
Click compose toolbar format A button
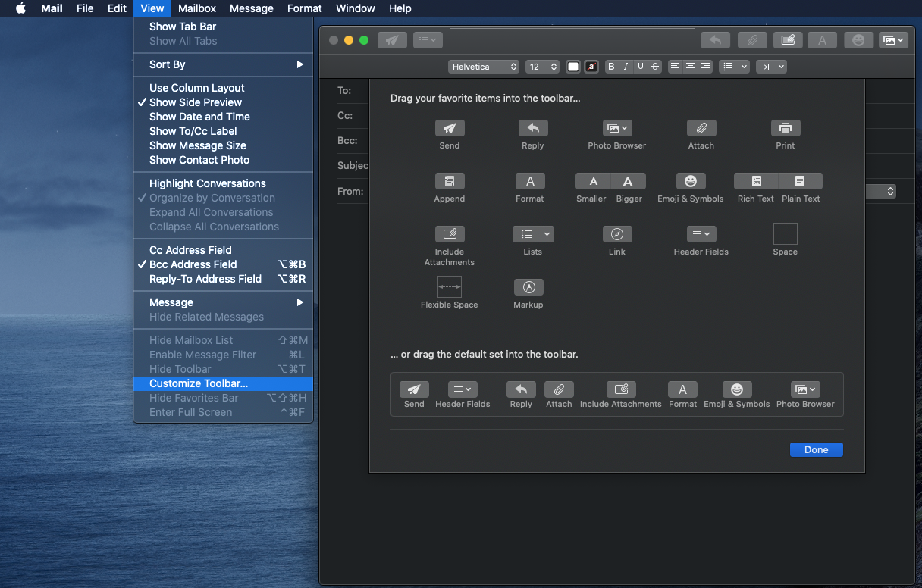click(x=822, y=40)
